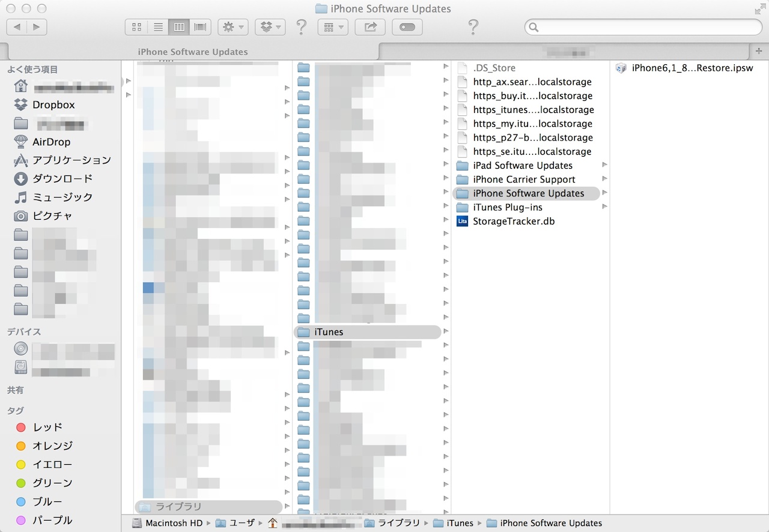This screenshot has width=769, height=532.
Task: Click iPhone Software Updates in path bar
Action: [x=544, y=523]
